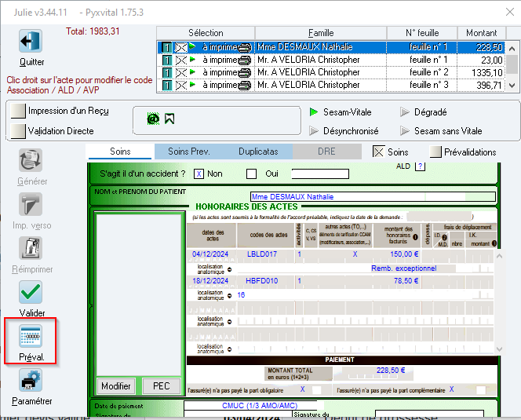Close the Julie window

(510, 12)
